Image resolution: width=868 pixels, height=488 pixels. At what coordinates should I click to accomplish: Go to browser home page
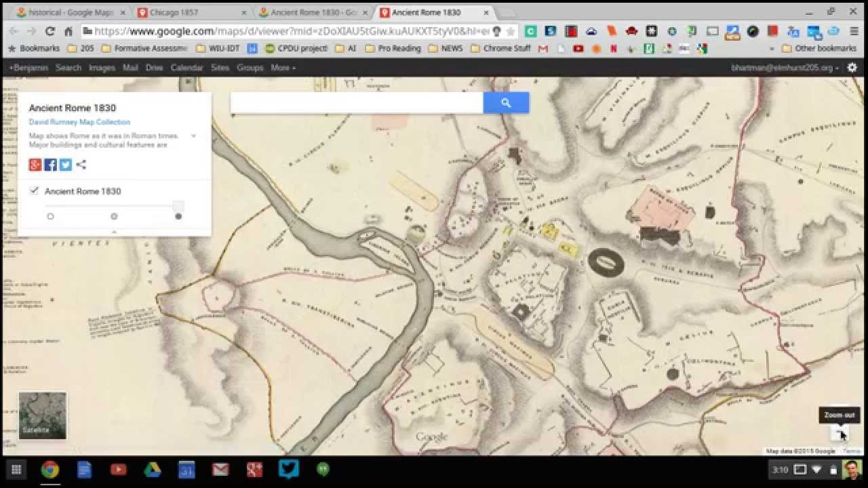[68, 31]
